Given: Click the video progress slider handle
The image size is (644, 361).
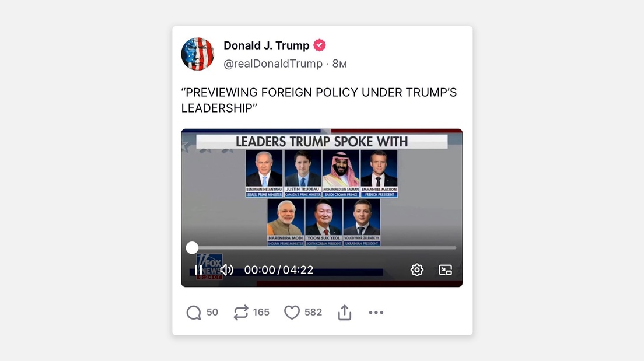Looking at the screenshot, I should [192, 248].
